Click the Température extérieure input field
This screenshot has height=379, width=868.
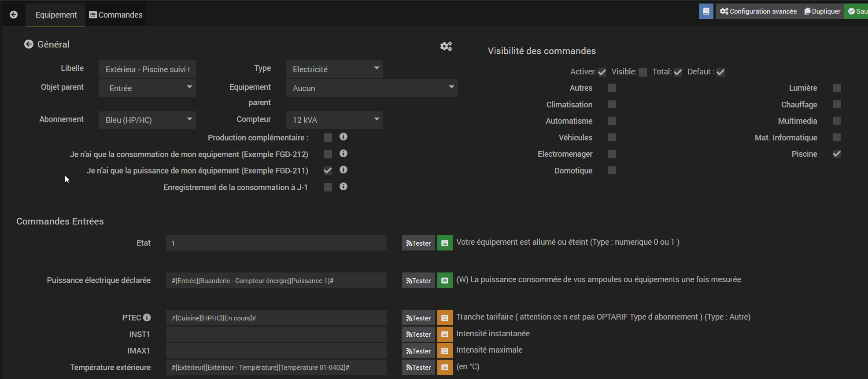[x=276, y=368]
